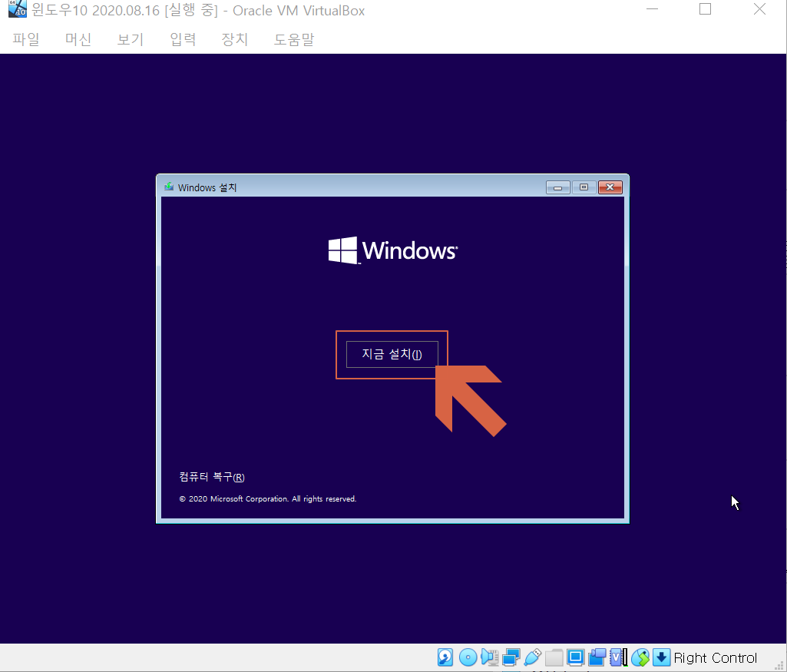Click the optical disc status icon

coord(468,657)
